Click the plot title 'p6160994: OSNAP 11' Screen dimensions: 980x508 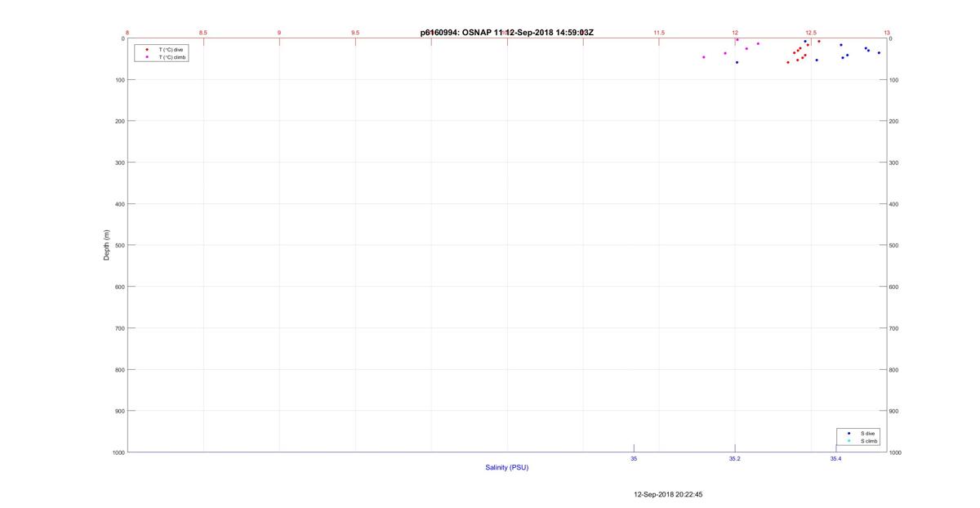[461, 33]
